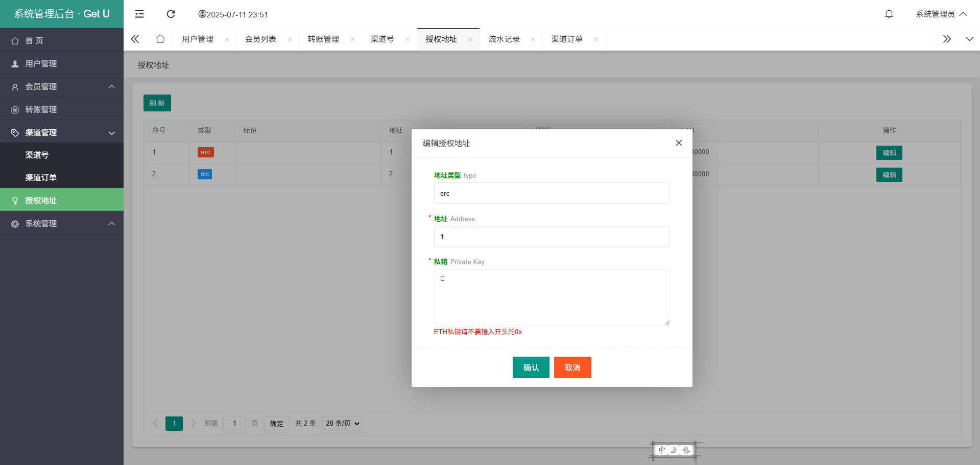Open the 系统管理员 user dropdown
This screenshot has width=980, height=465.
[x=941, y=14]
